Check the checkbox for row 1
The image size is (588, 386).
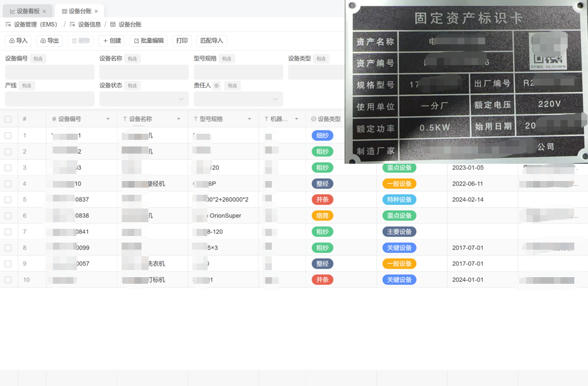(8, 135)
